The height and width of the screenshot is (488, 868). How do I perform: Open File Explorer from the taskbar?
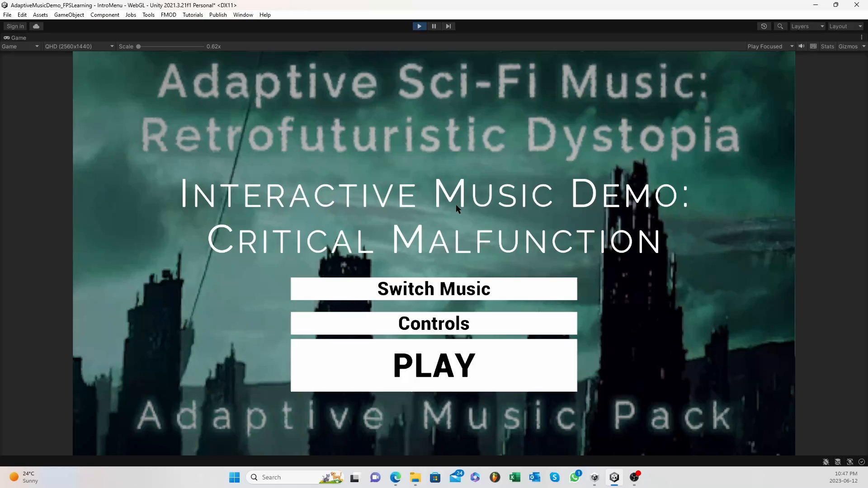coord(415,477)
